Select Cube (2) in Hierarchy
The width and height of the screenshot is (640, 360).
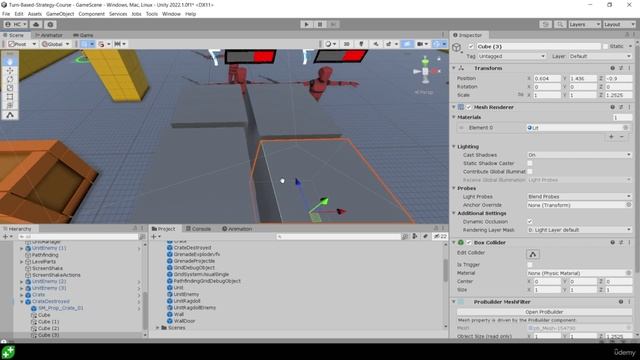48,328
